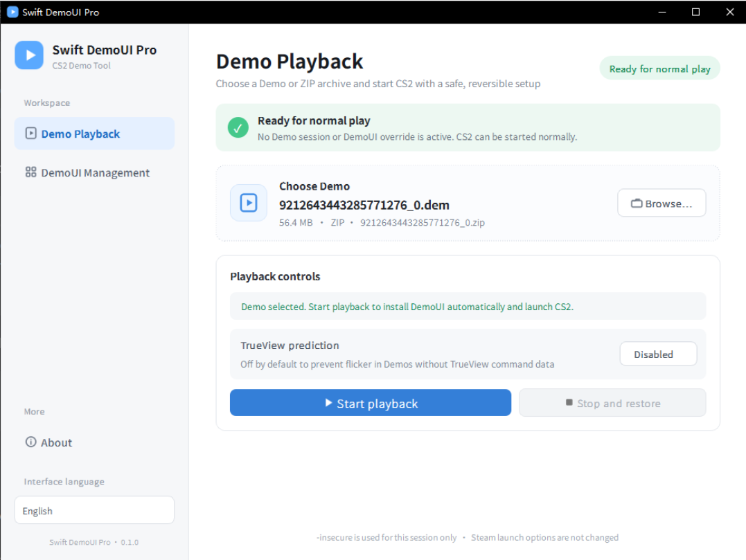
Task: Open the Demo Playback workspace page
Action: (x=94, y=134)
